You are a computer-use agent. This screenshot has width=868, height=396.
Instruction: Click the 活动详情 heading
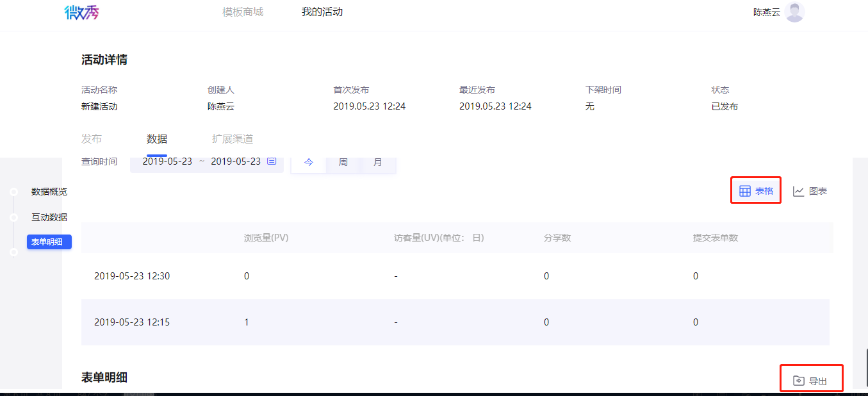point(104,60)
